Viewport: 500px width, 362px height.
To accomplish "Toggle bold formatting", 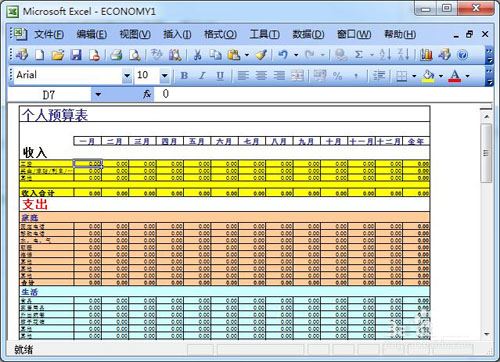I will pyautogui.click(x=184, y=76).
